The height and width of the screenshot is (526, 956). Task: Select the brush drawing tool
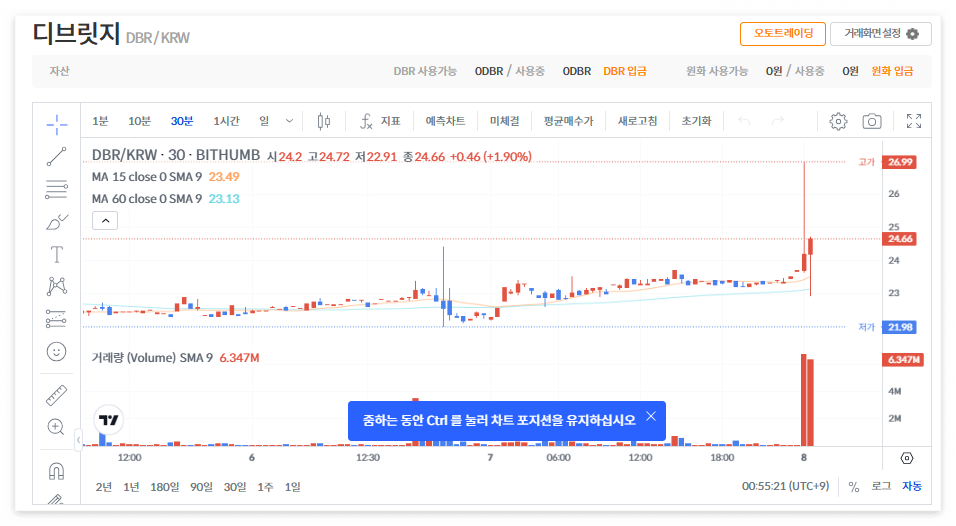(57, 222)
